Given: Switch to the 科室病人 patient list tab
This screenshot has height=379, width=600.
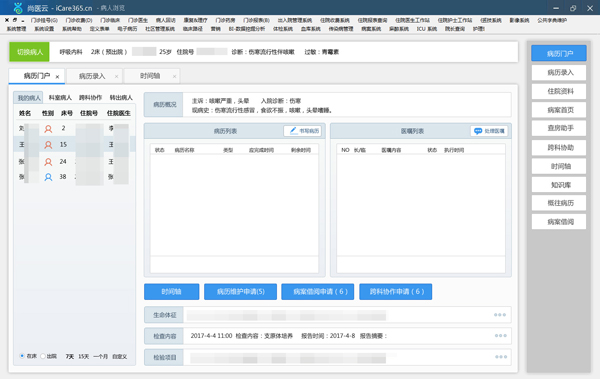Looking at the screenshot, I should [60, 98].
